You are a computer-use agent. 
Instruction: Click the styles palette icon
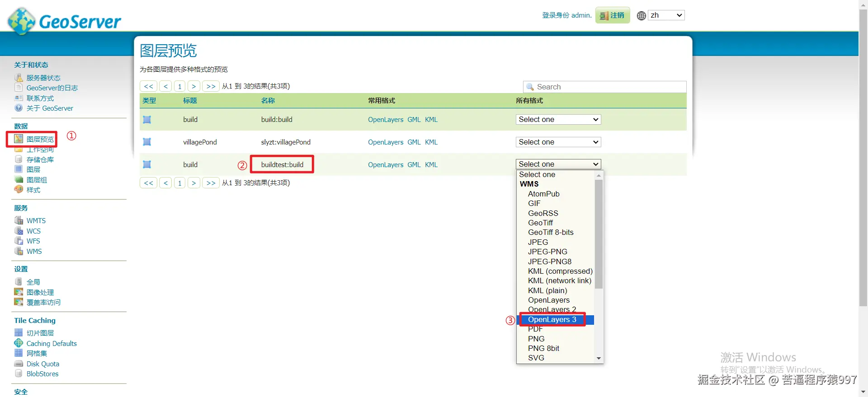point(19,190)
